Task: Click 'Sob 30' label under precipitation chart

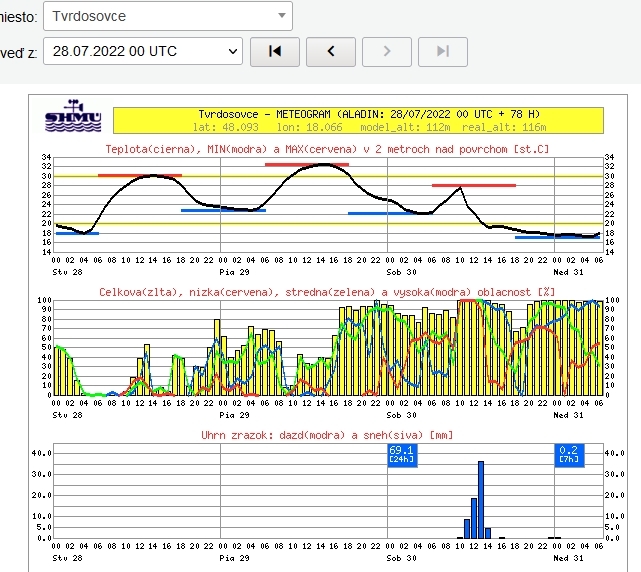Action: pos(401,558)
